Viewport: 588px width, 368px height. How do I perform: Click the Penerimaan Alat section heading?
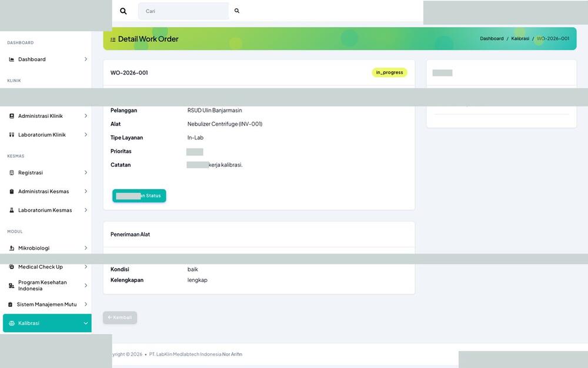pos(130,234)
